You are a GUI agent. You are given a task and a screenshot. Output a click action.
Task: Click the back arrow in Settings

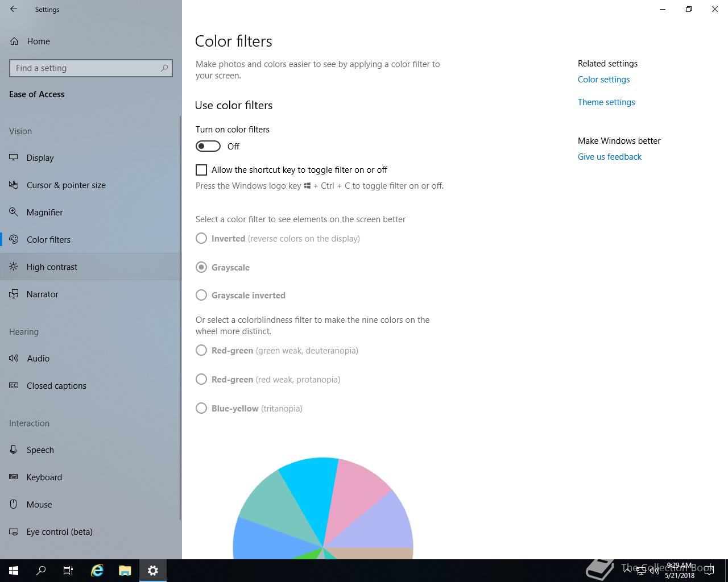[14, 9]
